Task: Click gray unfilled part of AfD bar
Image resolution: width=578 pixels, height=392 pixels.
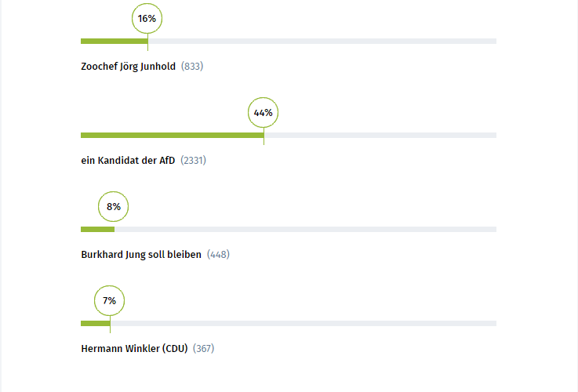Action: coord(380,135)
